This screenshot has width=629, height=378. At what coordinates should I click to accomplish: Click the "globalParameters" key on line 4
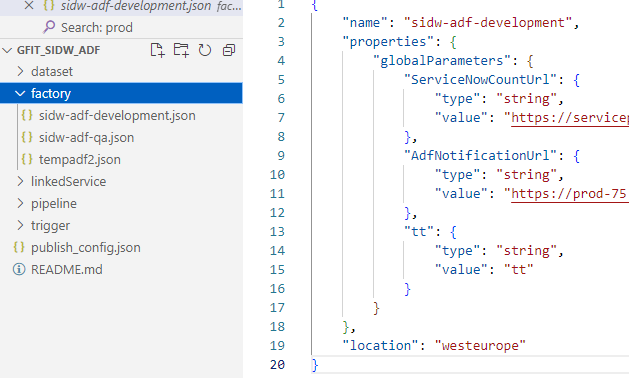tap(445, 61)
